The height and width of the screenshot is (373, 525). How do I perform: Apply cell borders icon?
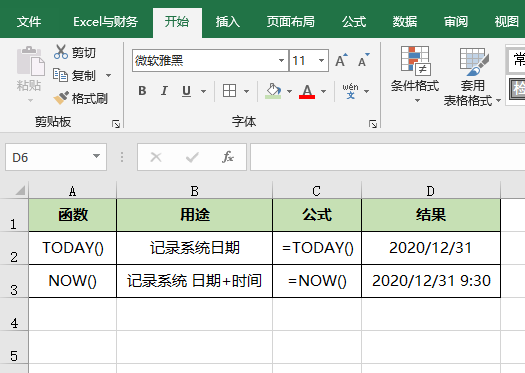pos(229,91)
